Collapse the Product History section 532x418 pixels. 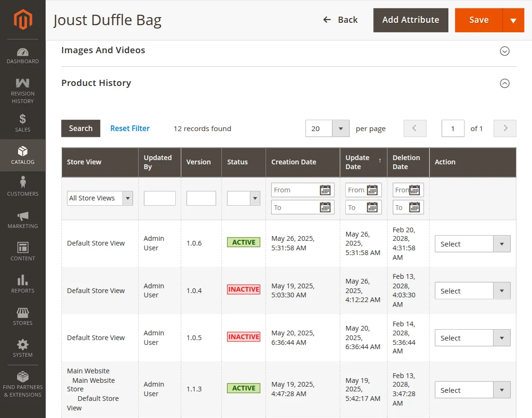click(504, 84)
